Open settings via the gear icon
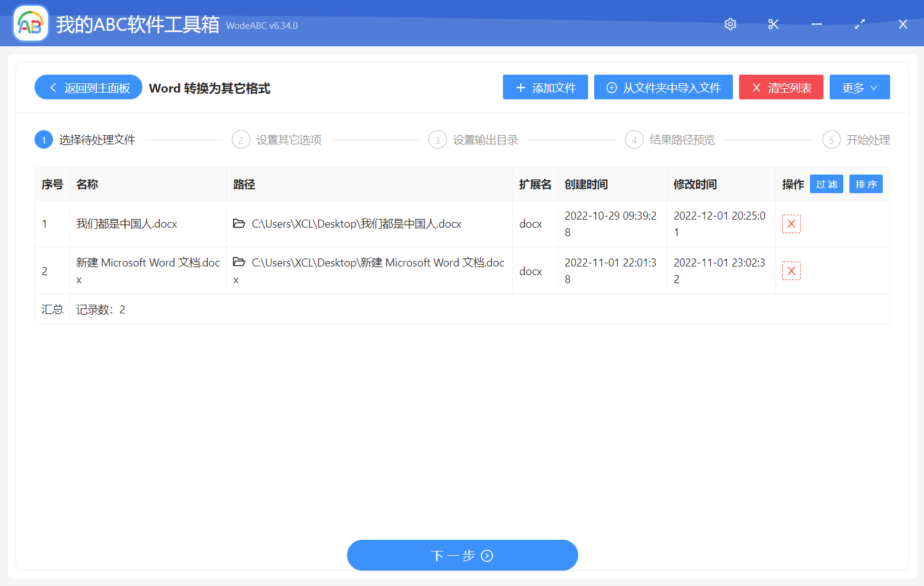924x586 pixels. [x=730, y=24]
